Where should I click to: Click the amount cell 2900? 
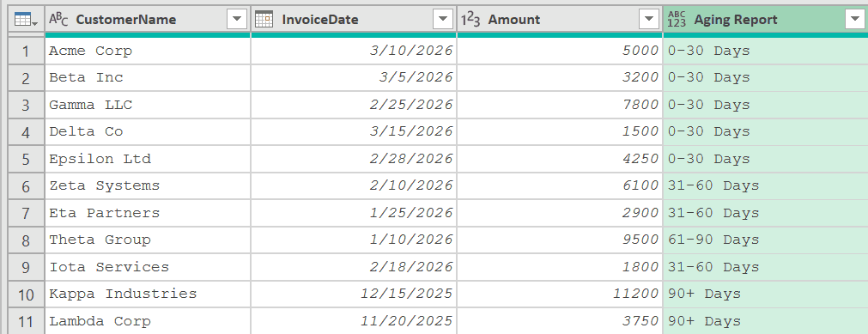click(560, 213)
